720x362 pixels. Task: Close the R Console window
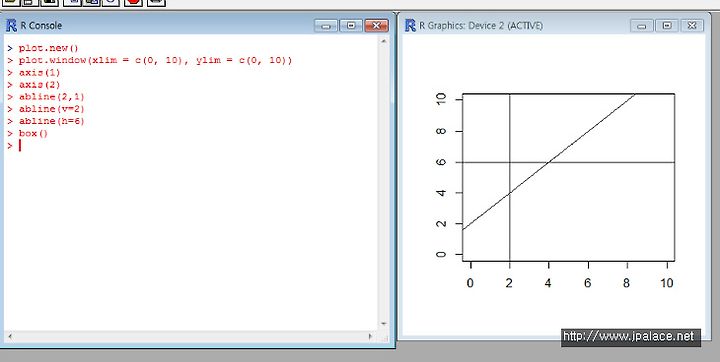(x=377, y=26)
